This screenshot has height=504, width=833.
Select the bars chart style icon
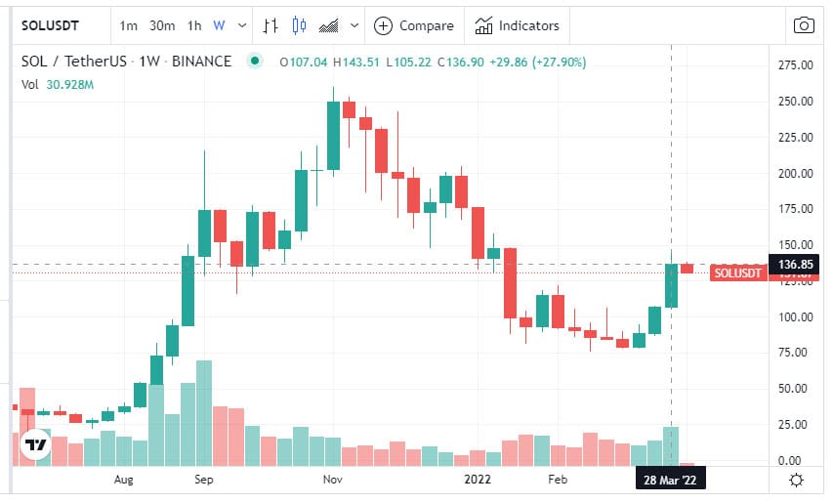click(x=273, y=25)
